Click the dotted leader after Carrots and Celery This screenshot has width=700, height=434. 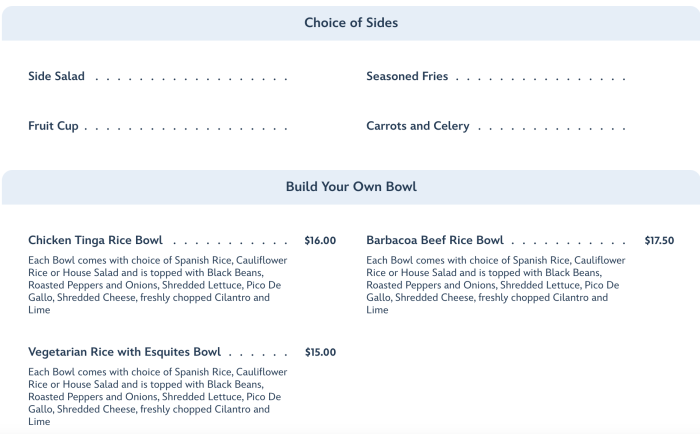tap(550, 128)
